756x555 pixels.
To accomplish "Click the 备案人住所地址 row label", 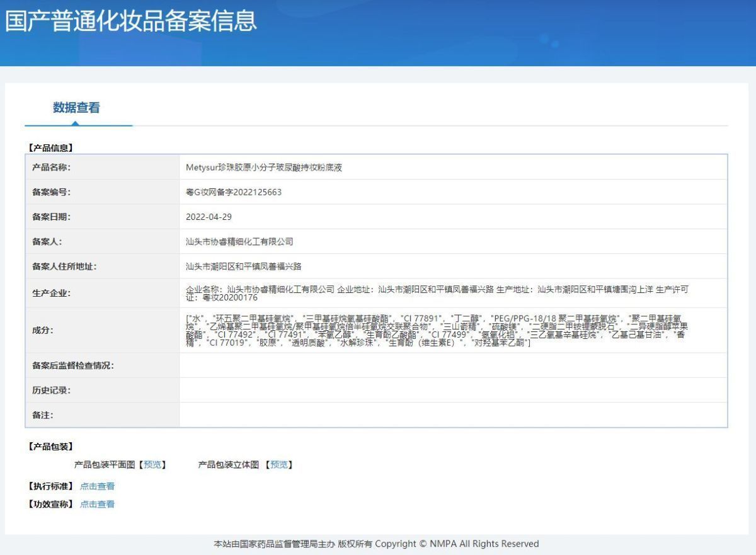I will [64, 266].
